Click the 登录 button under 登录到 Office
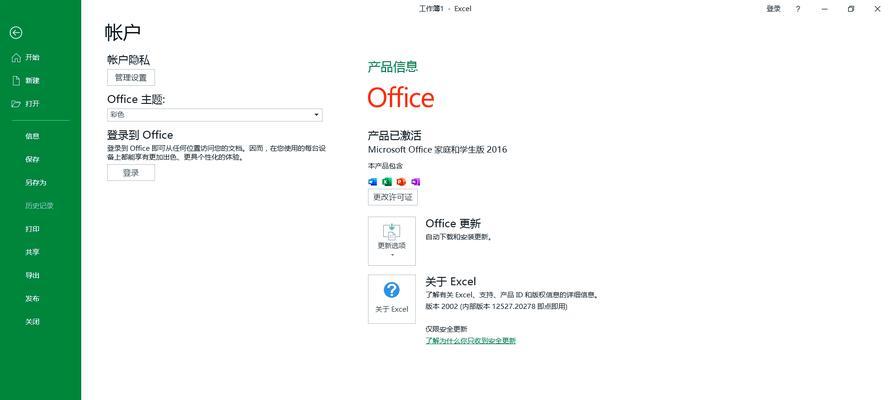 coord(131,173)
